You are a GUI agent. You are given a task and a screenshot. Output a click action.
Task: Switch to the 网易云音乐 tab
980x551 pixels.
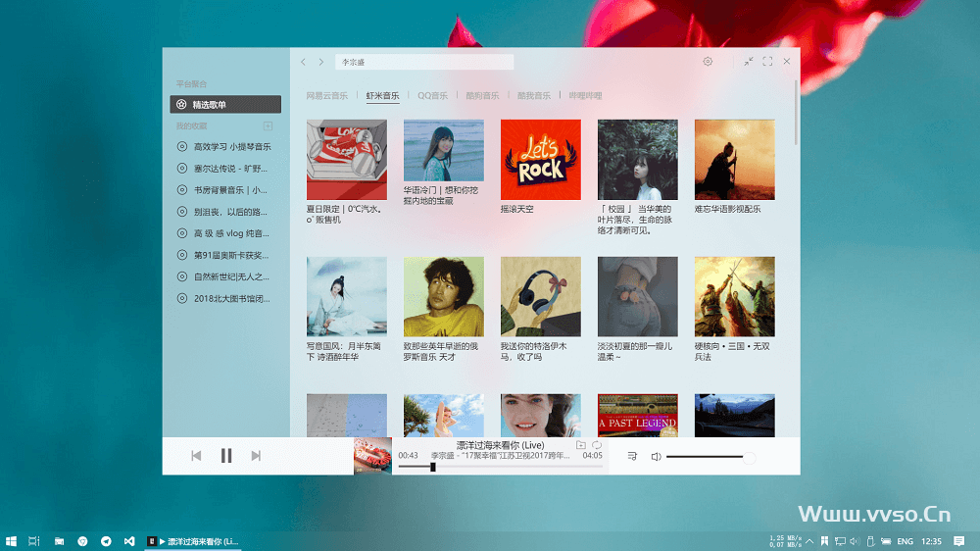point(326,96)
